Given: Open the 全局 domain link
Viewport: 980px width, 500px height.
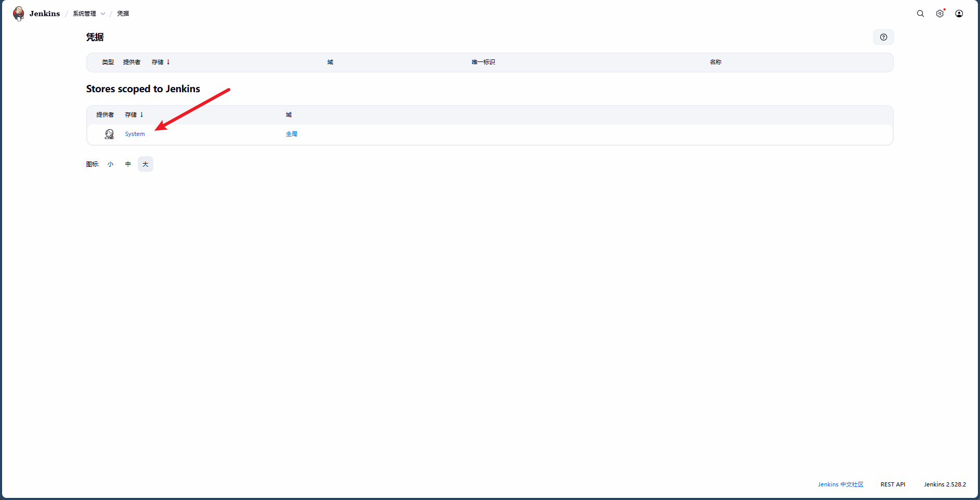Looking at the screenshot, I should coord(292,134).
